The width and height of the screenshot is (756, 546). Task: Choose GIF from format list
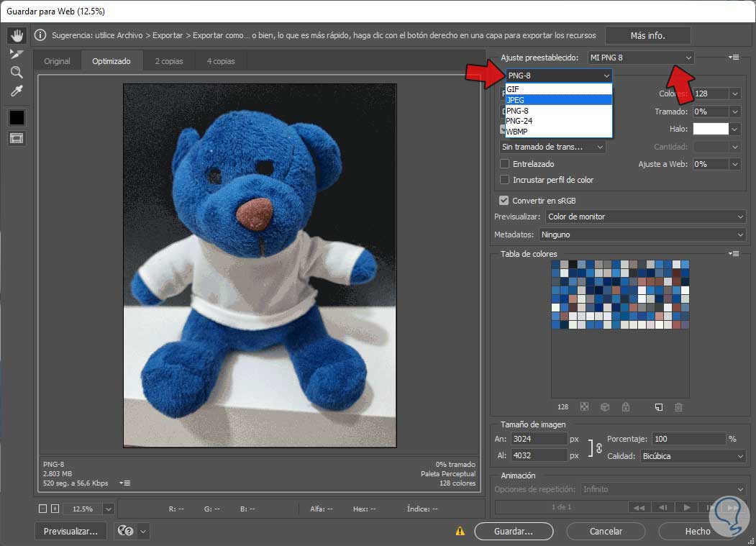[559, 89]
